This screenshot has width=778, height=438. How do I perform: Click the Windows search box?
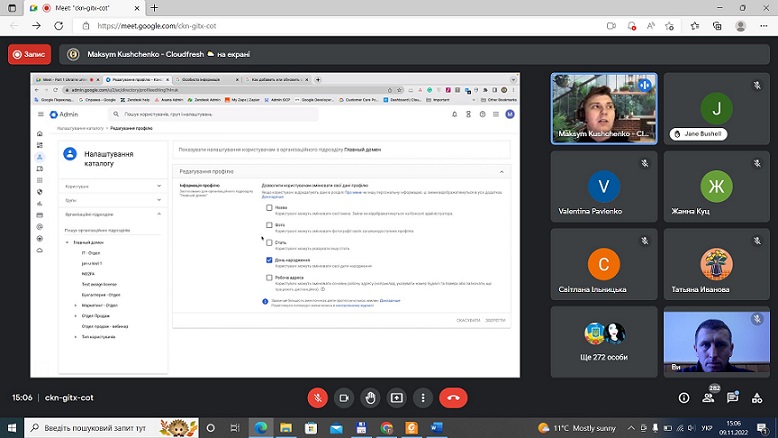[x=112, y=428]
